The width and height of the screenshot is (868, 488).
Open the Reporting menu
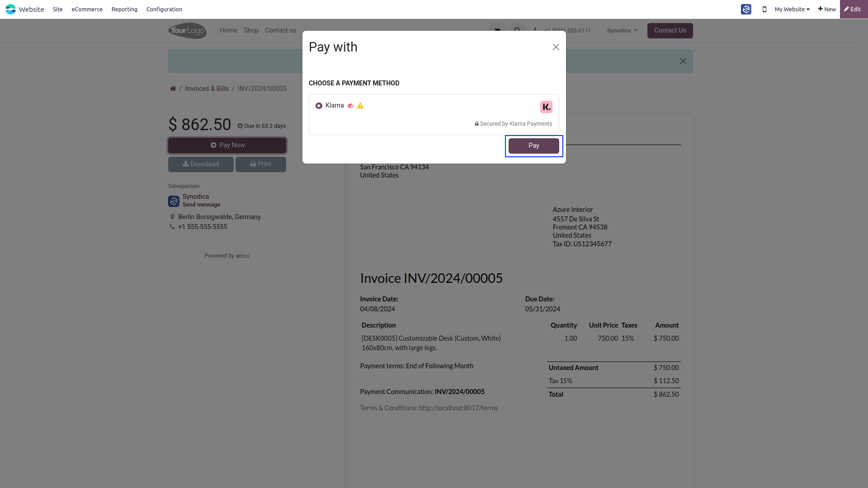[124, 9]
